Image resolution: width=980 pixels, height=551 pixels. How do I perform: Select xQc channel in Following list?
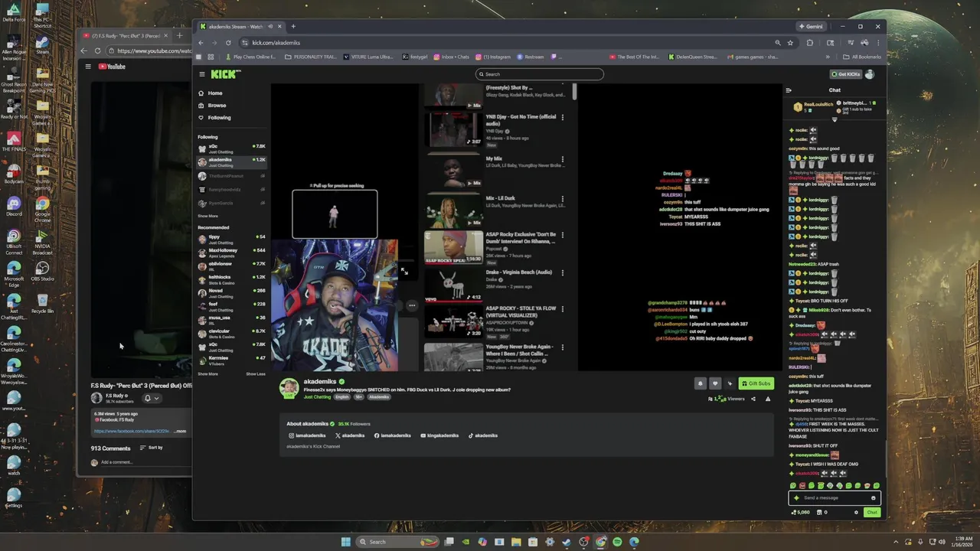231,148
